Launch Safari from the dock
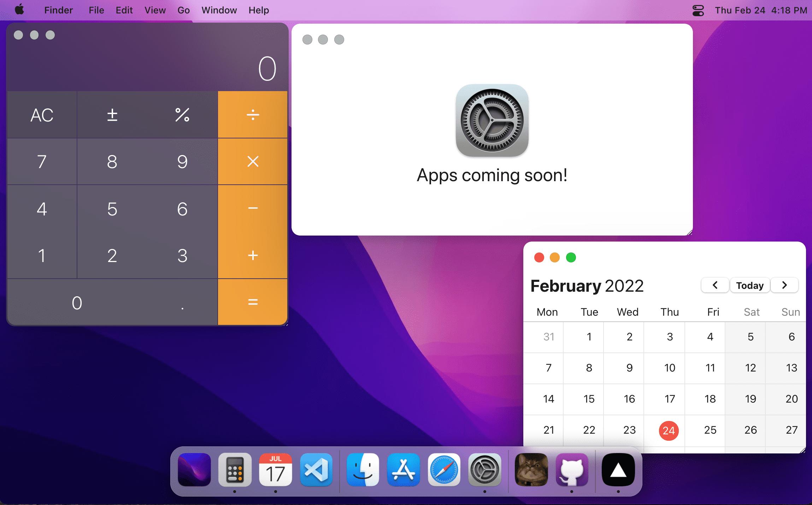Viewport: 812px width, 505px height. 444,470
